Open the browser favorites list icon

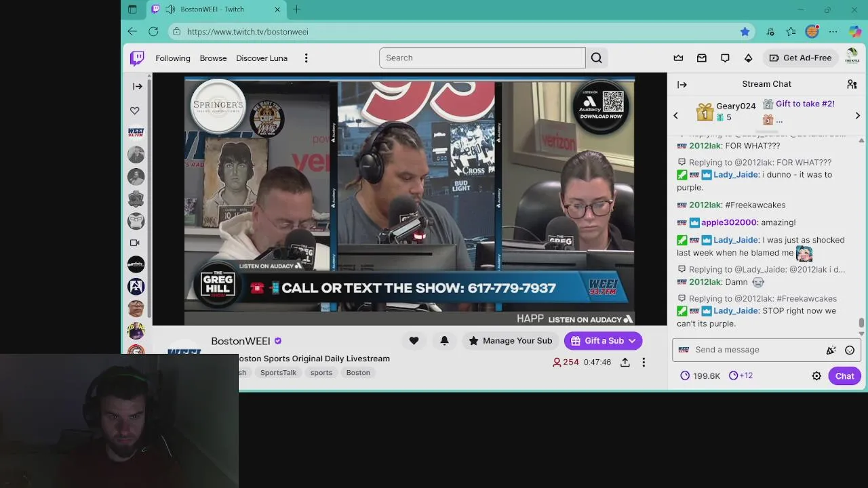(x=791, y=32)
